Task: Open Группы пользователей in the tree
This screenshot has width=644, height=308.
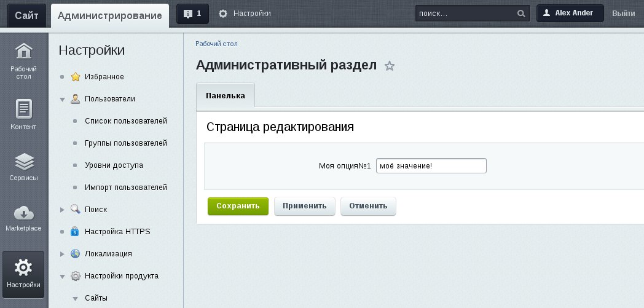Action: coord(126,143)
